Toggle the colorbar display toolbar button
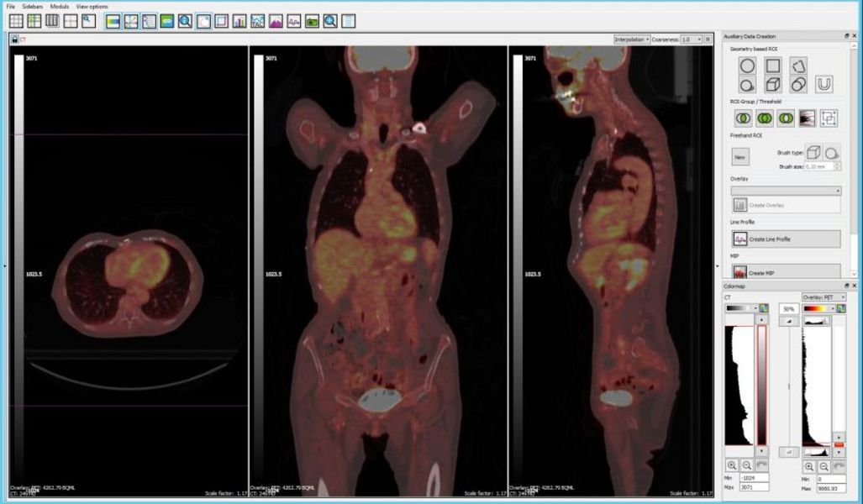This screenshot has width=863, height=504. (113, 21)
